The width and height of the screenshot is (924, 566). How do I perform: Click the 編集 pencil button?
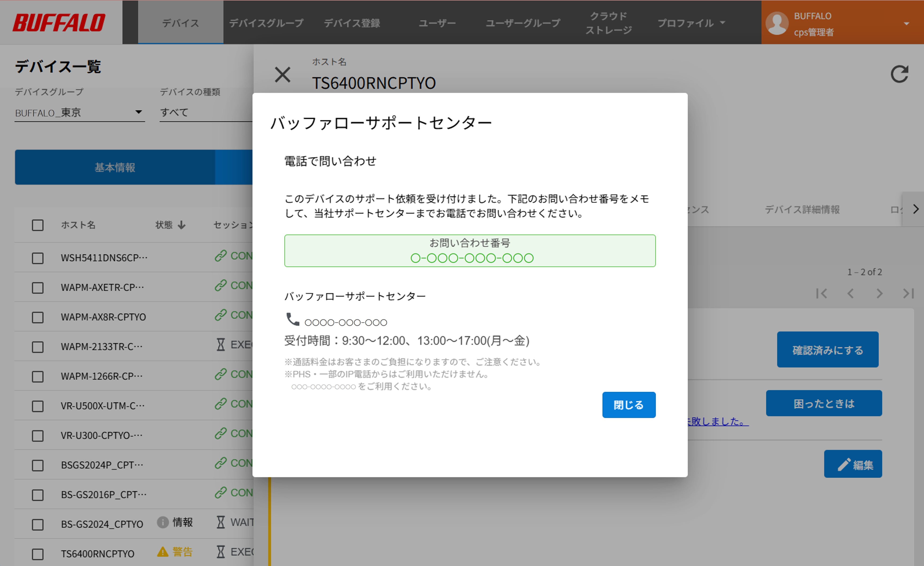(x=853, y=464)
